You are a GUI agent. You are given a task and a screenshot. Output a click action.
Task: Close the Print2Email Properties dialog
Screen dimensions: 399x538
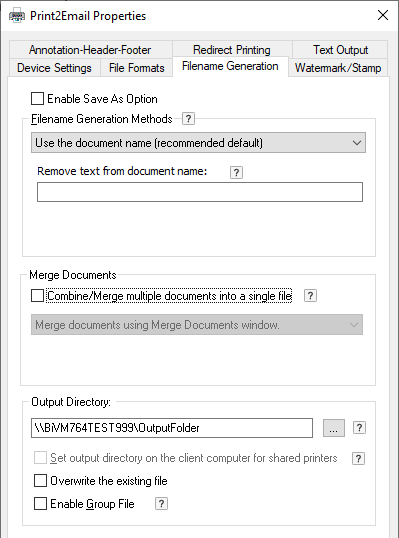pyautogui.click(x=383, y=15)
